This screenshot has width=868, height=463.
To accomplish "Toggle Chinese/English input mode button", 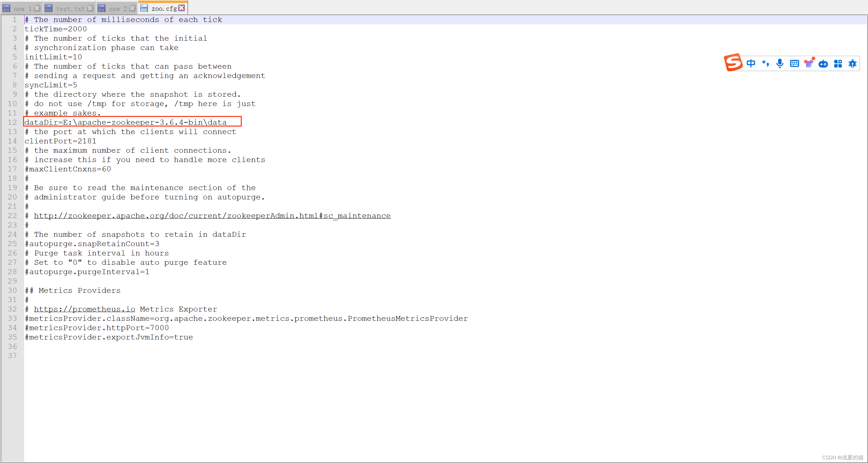I will [751, 63].
